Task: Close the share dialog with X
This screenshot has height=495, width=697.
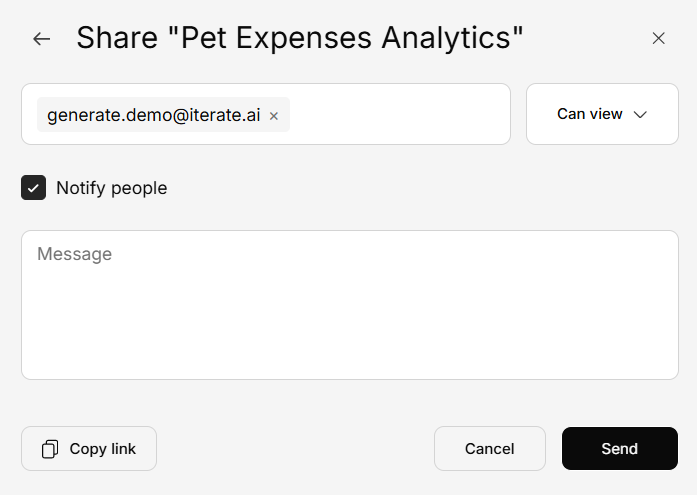Action: coord(658,38)
